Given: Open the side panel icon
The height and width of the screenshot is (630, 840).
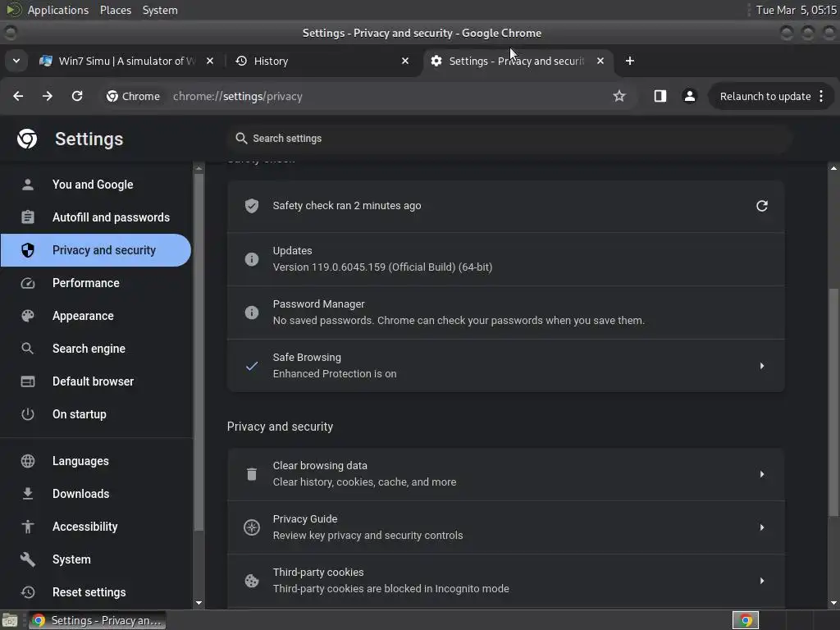Looking at the screenshot, I should 660,96.
